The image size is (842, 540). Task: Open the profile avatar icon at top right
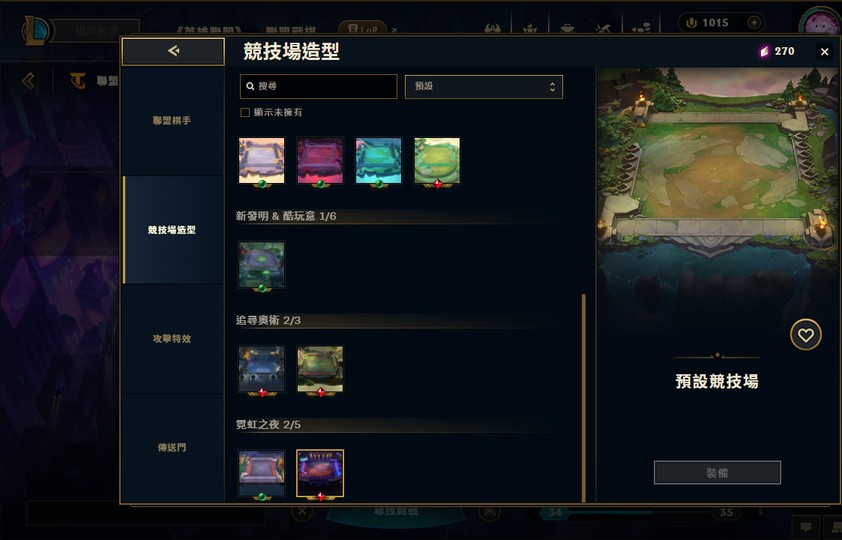[x=820, y=23]
